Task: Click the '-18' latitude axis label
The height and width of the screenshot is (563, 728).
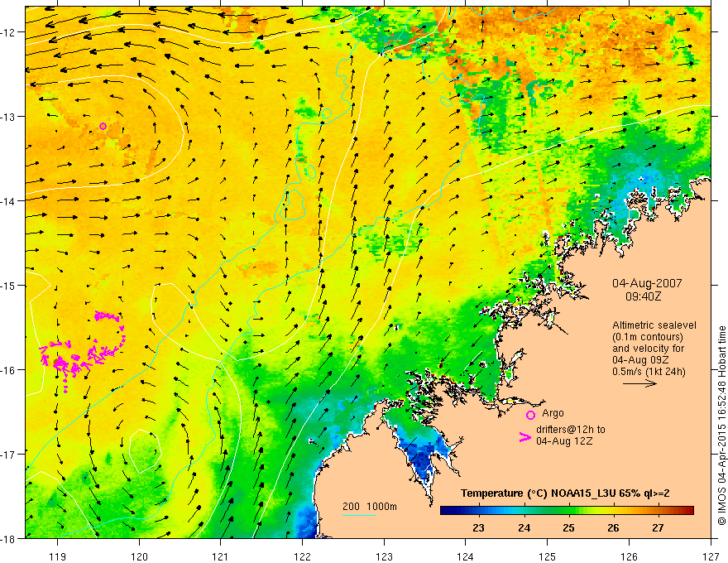Action: [9, 539]
